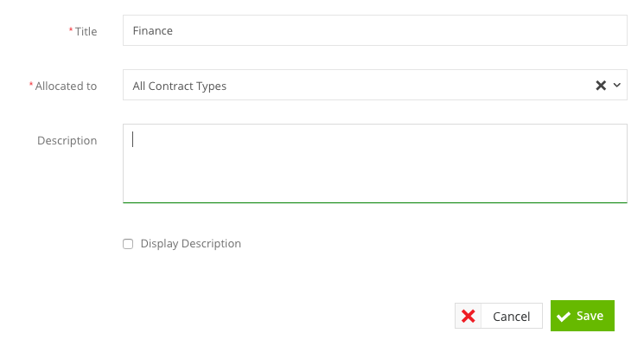Save the section with the green Save button
The image size is (644, 346).
click(583, 316)
